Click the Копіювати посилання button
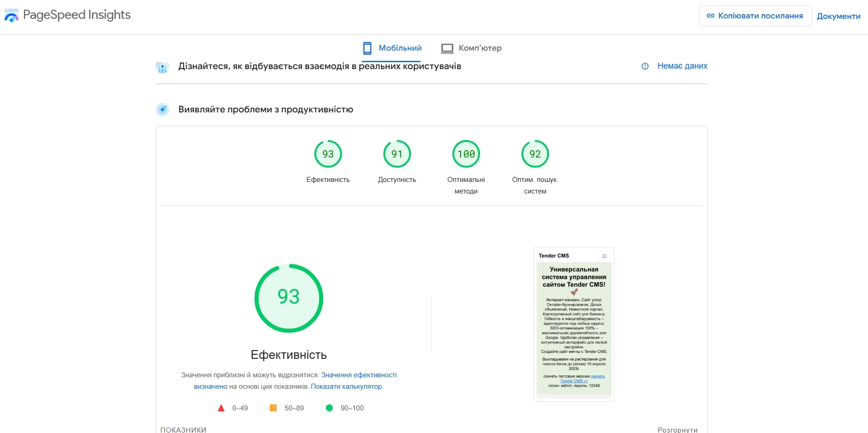Viewport: 868px width, 433px height. tap(755, 15)
